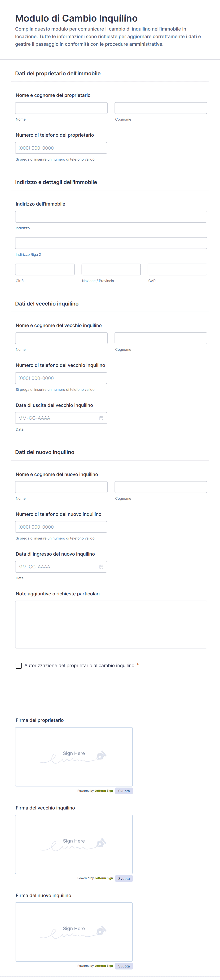This screenshot has height=980, width=220.
Task: Sign in the owner's signature box
Action: point(74,757)
